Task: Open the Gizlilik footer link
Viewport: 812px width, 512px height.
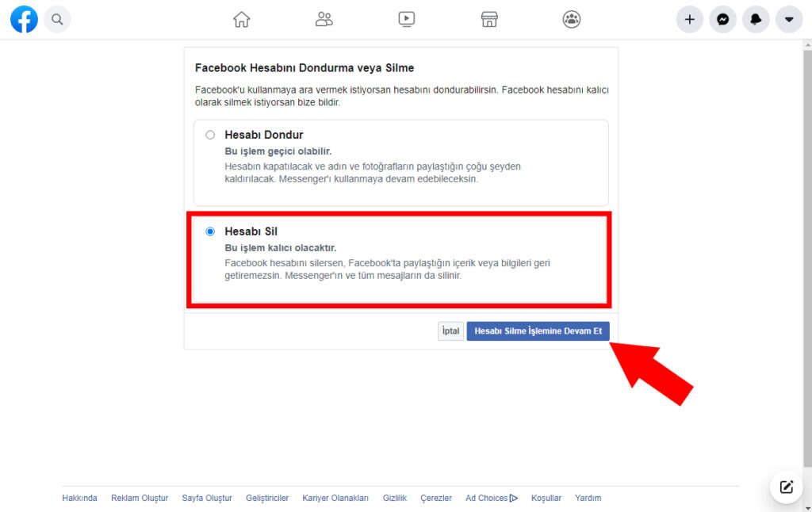Action: [x=395, y=498]
